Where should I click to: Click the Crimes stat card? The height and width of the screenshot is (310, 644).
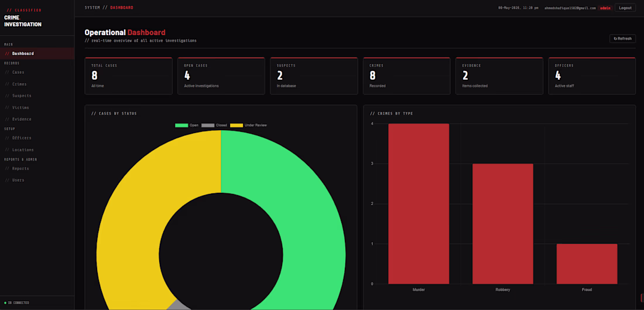click(x=407, y=76)
